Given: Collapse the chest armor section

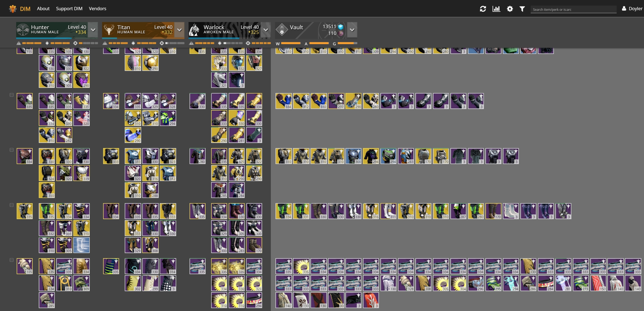Looking at the screenshot, I should 12,150.
